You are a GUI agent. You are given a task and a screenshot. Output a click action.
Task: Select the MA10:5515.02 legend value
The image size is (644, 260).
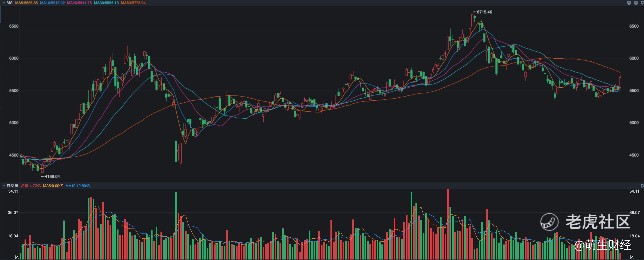(x=52, y=3)
